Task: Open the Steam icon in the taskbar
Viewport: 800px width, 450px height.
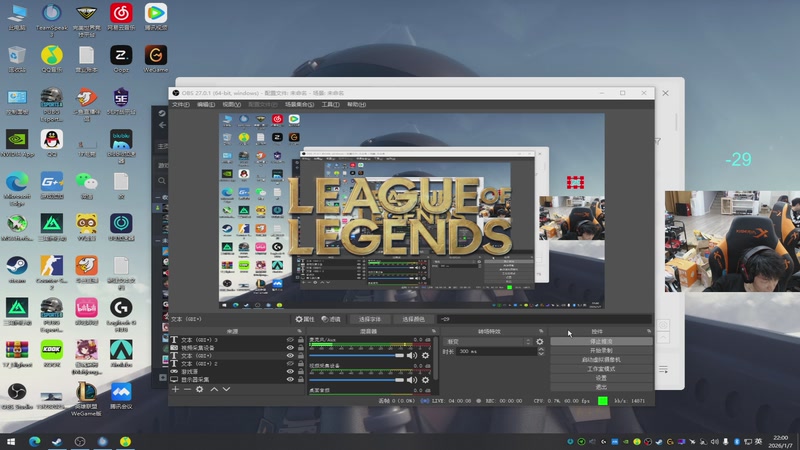Action: [x=57, y=441]
